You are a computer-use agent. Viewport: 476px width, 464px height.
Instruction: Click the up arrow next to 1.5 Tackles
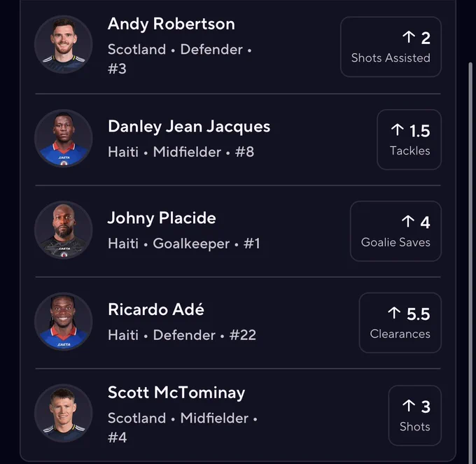click(x=397, y=130)
